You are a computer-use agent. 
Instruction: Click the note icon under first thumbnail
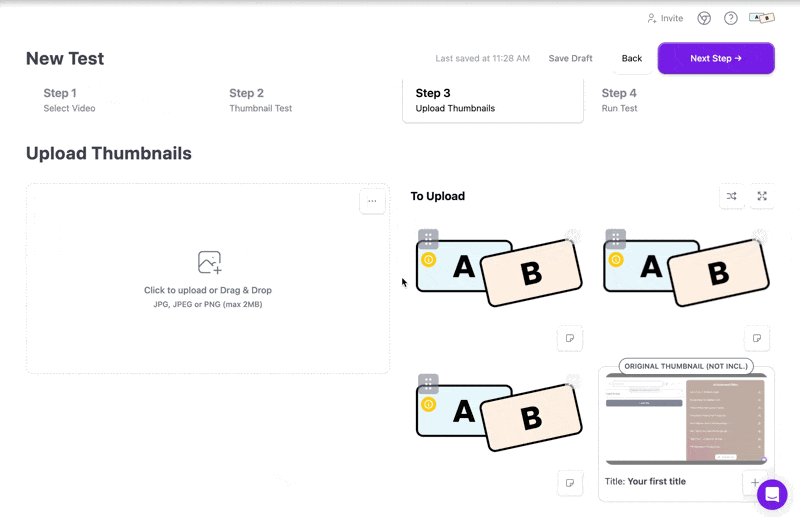(x=570, y=338)
